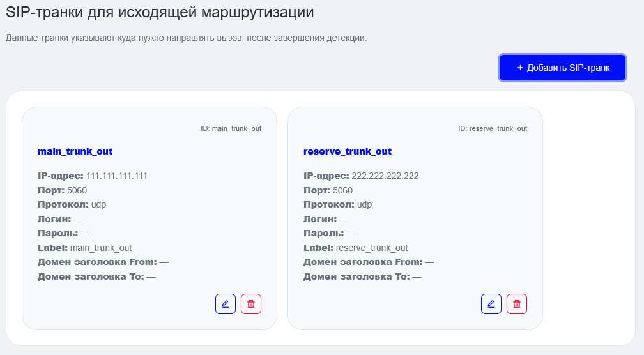Click Домен заголовка From in main_trunk_out card

[103, 262]
